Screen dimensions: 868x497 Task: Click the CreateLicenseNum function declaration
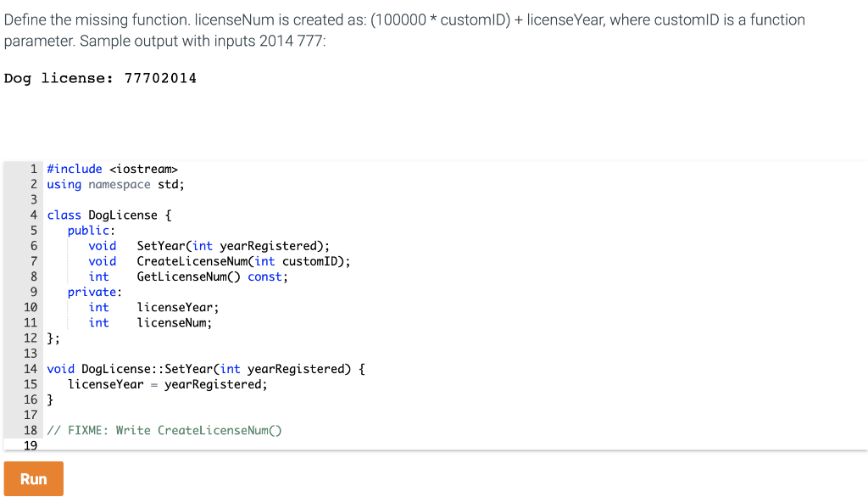tap(227, 260)
